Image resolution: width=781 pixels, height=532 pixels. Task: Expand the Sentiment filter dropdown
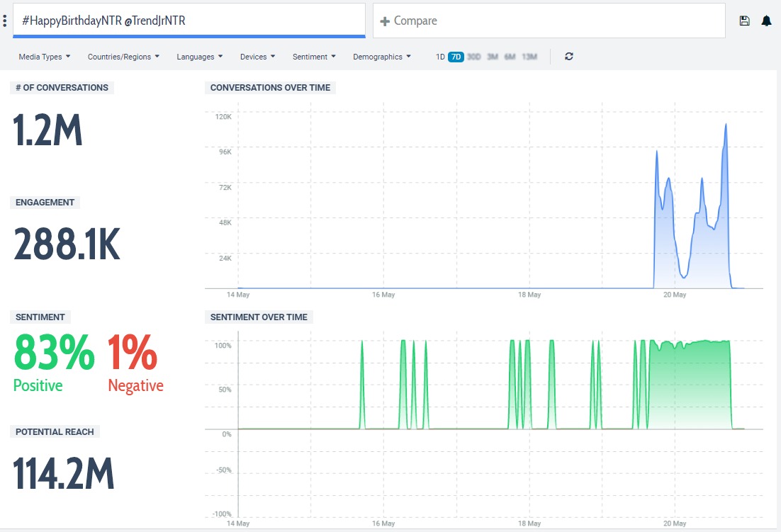click(314, 57)
